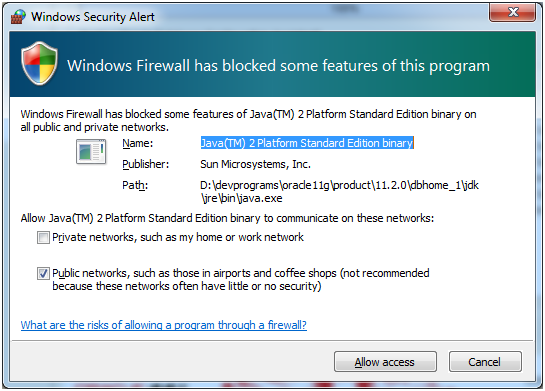Viewport: 545px width, 391px height.
Task: Click the Public networks label text
Action: (x=241, y=279)
